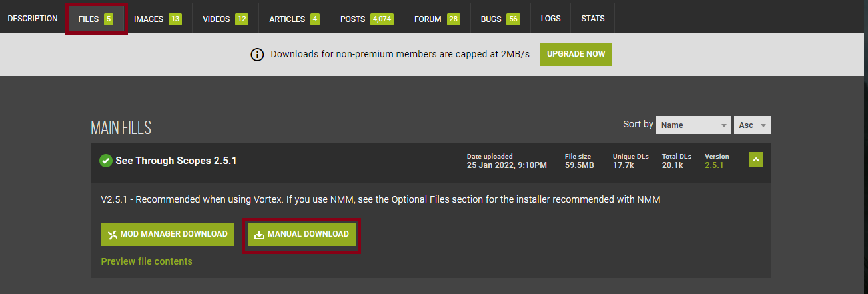Image resolution: width=868 pixels, height=294 pixels.
Task: Open the Asc sort order dropdown
Action: pyautogui.click(x=753, y=125)
